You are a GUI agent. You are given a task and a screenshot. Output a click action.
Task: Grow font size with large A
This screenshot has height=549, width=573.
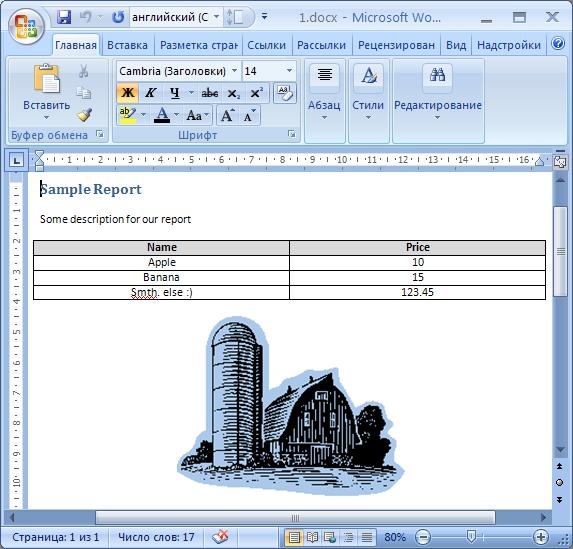pos(227,115)
